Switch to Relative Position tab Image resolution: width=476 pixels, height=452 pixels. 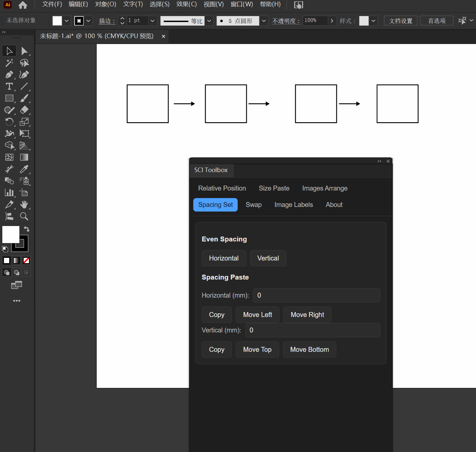pyautogui.click(x=222, y=188)
